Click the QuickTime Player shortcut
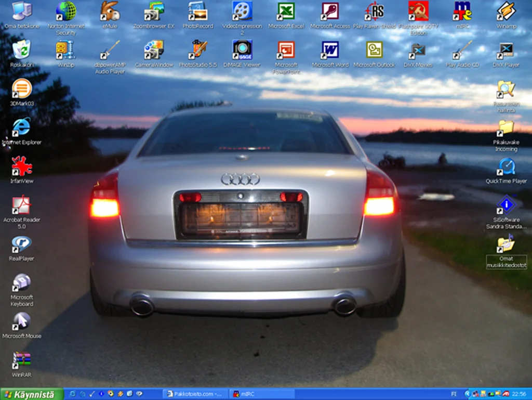This screenshot has height=400, width=532. tap(506, 167)
